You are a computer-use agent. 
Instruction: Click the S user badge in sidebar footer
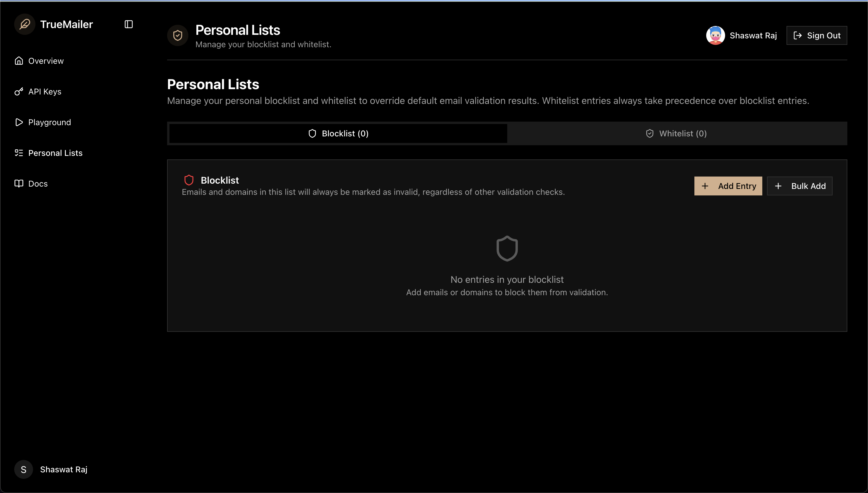pyautogui.click(x=23, y=469)
